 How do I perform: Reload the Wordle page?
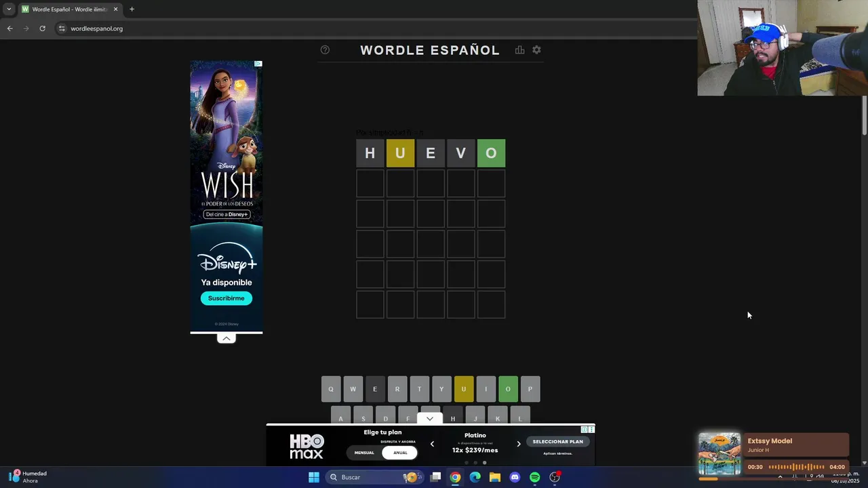point(42,28)
